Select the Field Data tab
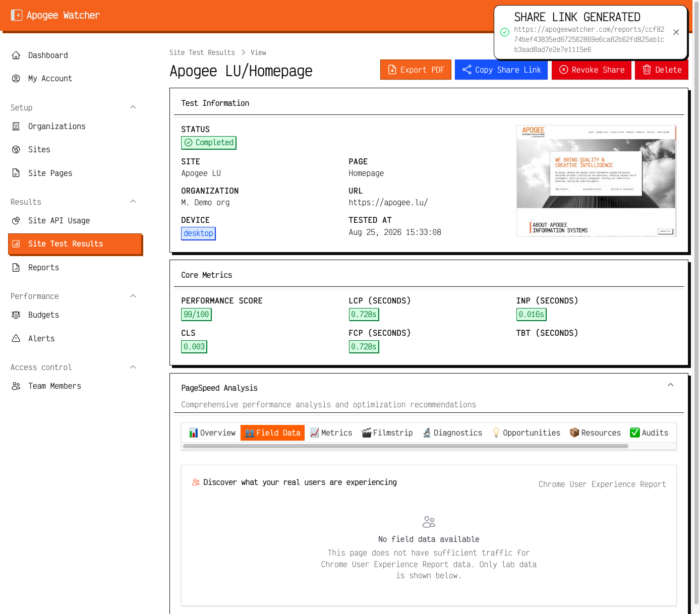The width and height of the screenshot is (700, 614). click(272, 433)
